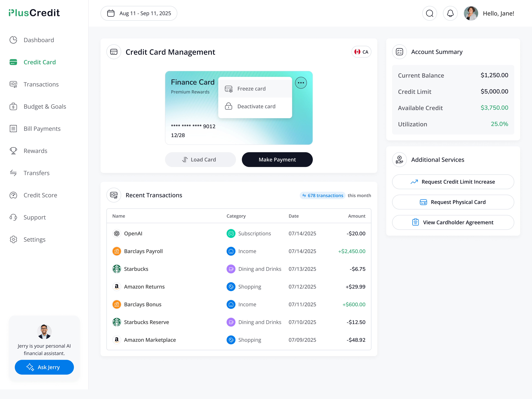Click Request Credit Limit Increase

click(x=453, y=182)
